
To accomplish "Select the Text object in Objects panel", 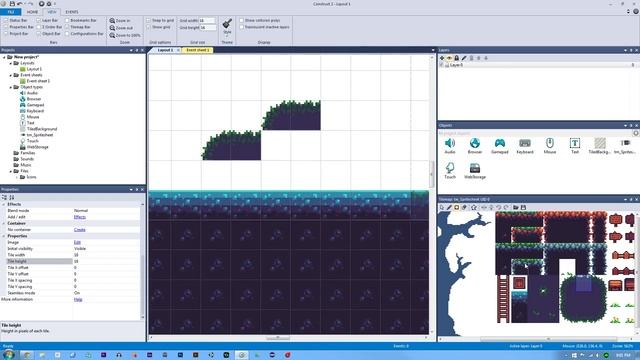I will click(575, 146).
